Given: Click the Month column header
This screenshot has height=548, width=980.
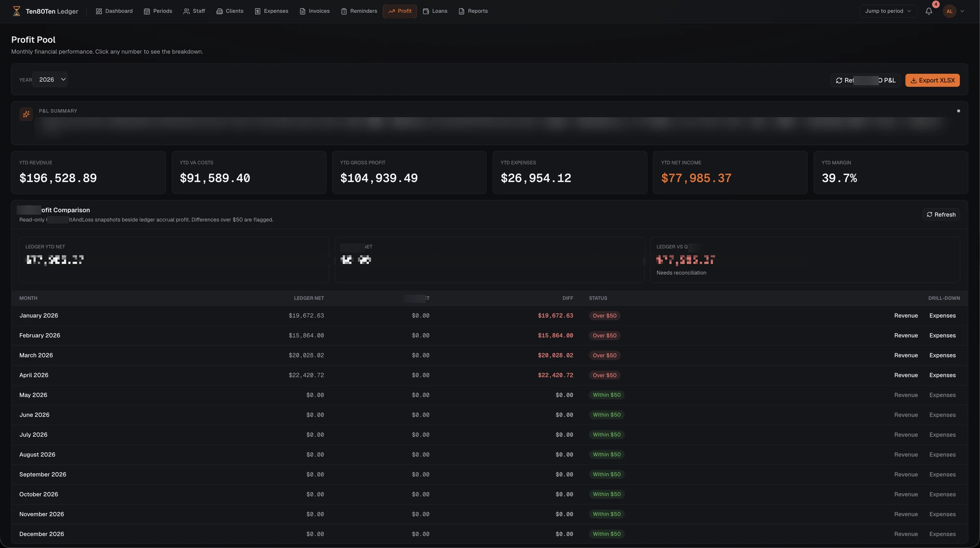Looking at the screenshot, I should (x=28, y=298).
